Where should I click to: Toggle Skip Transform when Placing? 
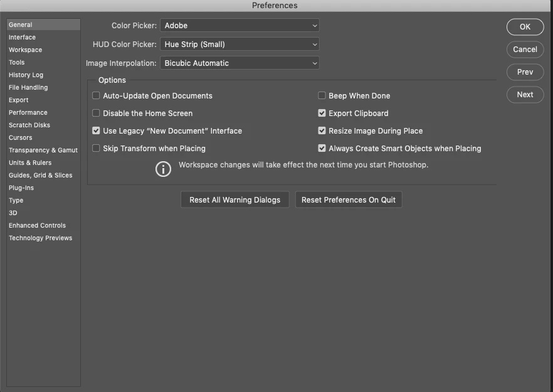pyautogui.click(x=96, y=148)
